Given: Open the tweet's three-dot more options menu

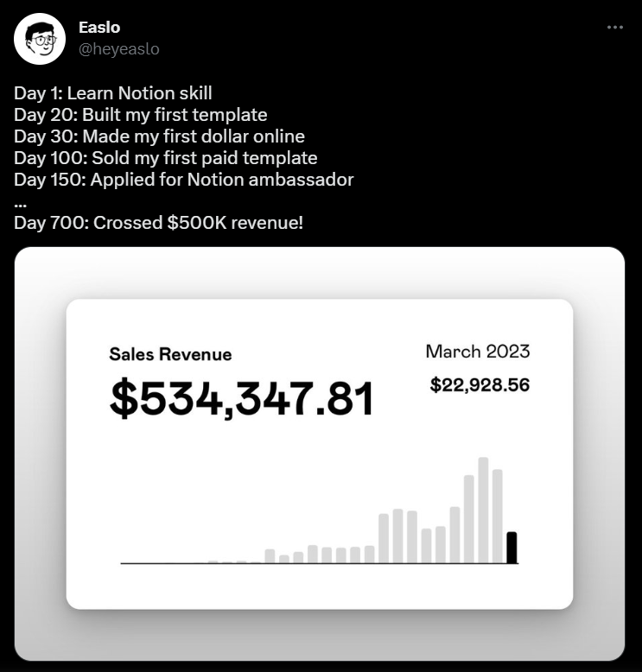Looking at the screenshot, I should pos(614,28).
